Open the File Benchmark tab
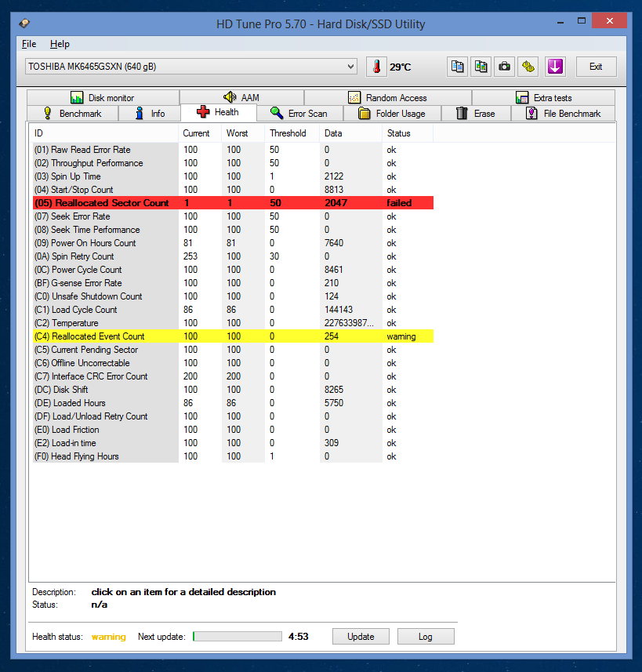The height and width of the screenshot is (672, 642). [563, 114]
